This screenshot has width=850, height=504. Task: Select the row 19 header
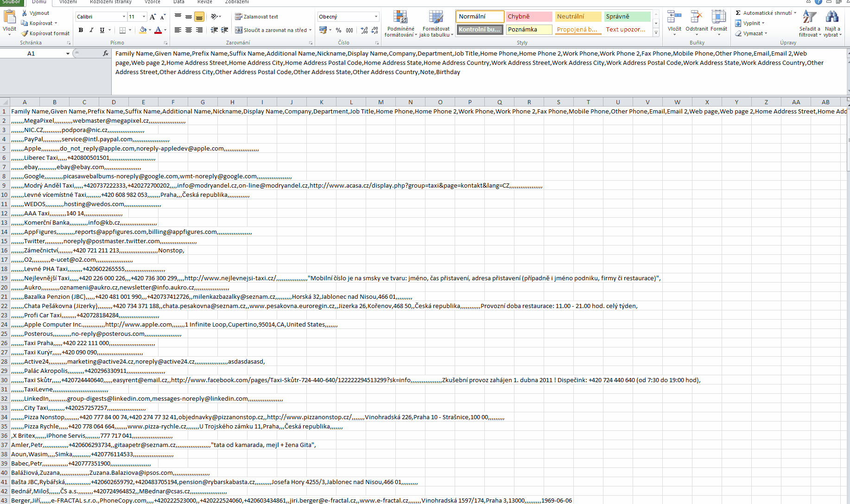click(5, 278)
